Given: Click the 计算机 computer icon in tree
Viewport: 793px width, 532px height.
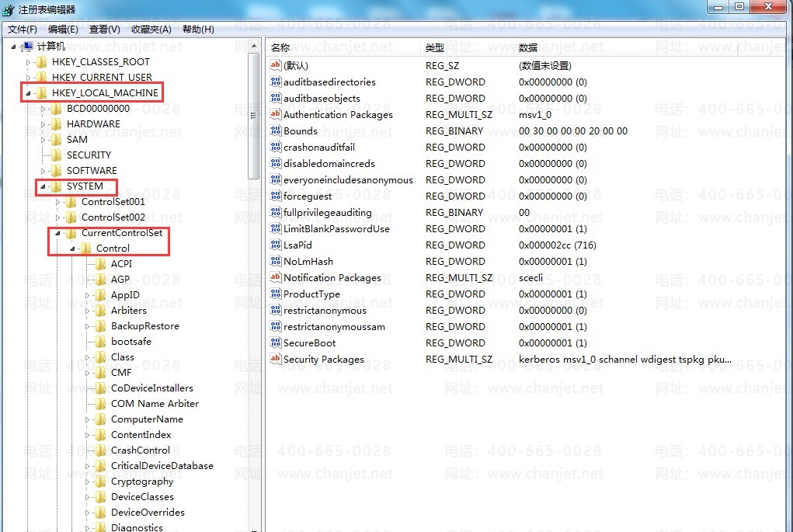Looking at the screenshot, I should (x=28, y=47).
